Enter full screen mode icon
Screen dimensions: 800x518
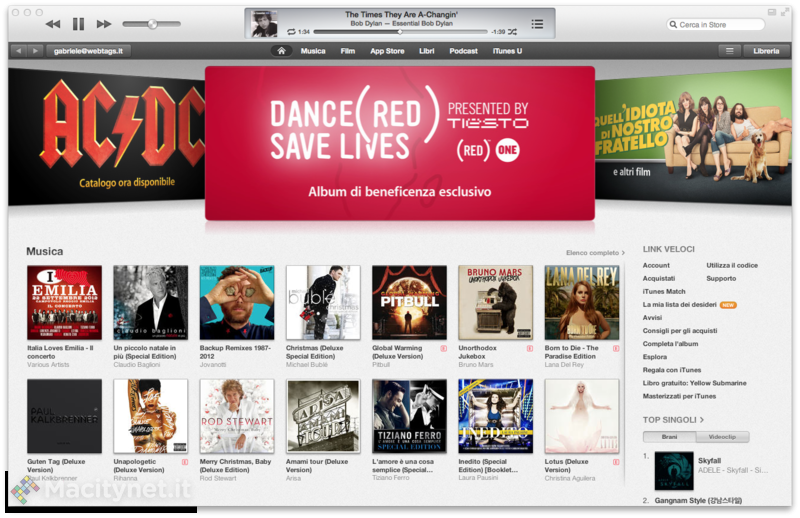[785, 12]
